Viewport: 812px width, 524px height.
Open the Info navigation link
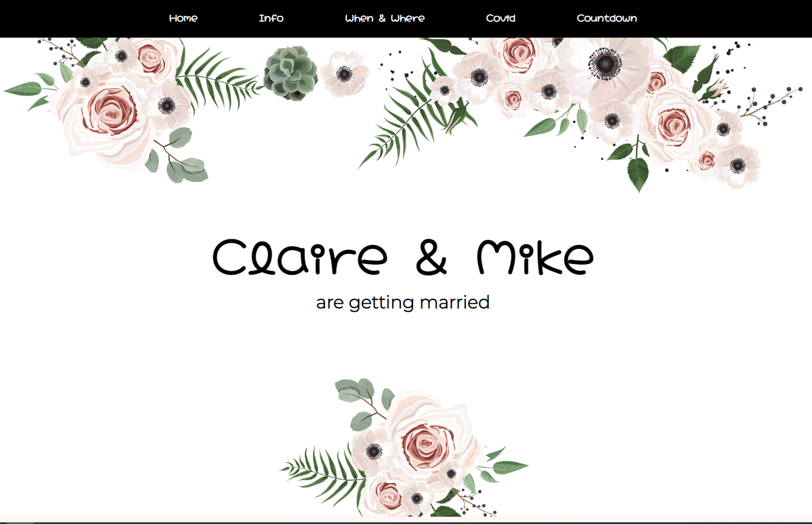(271, 18)
